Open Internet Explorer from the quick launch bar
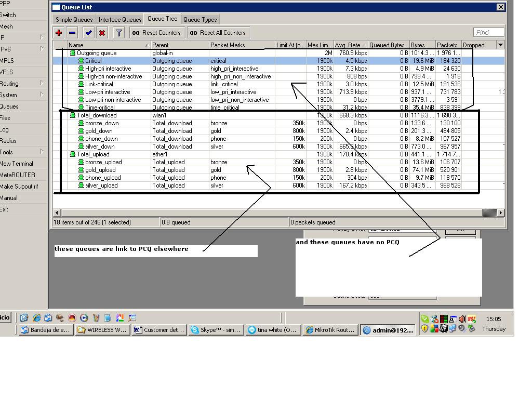 36,318
